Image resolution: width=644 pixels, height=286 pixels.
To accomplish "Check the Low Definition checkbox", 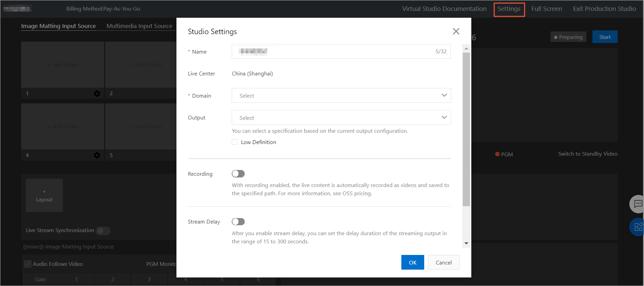I will [x=234, y=142].
